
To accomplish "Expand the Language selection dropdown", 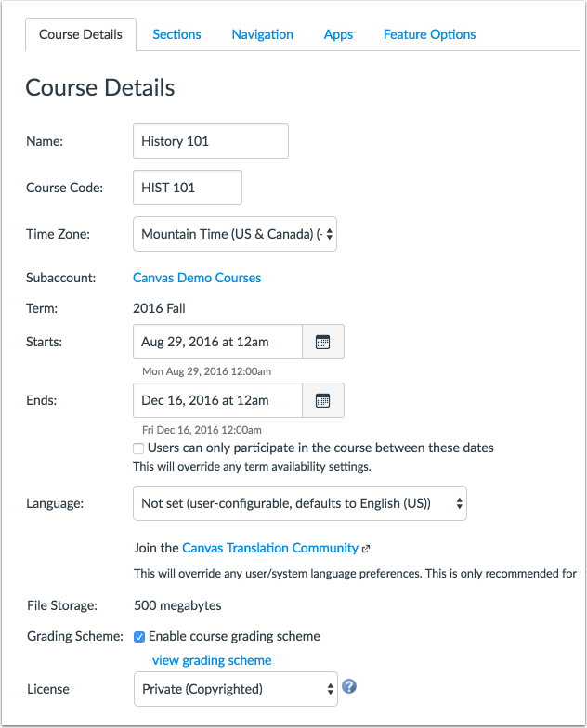I will tap(300, 503).
